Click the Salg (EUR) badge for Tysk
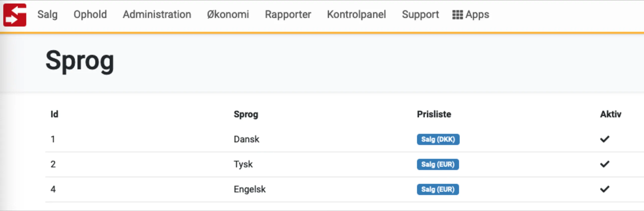The image size is (644, 211). click(x=438, y=164)
